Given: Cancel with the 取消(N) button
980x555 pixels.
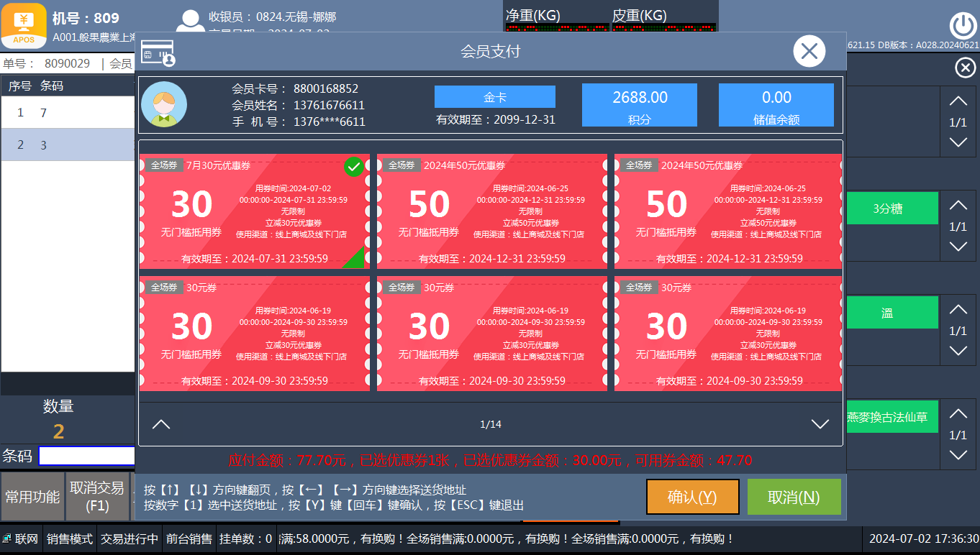Looking at the screenshot, I should pyautogui.click(x=794, y=497).
